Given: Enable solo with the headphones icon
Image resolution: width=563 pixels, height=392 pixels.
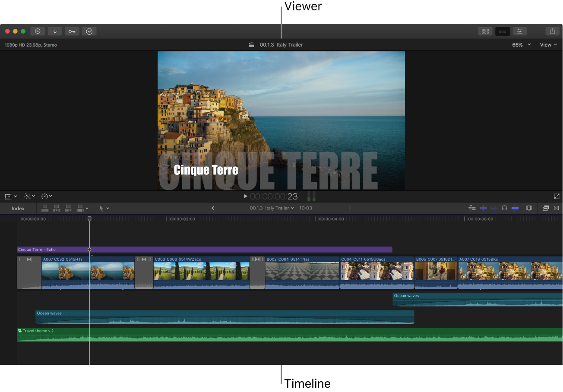Looking at the screenshot, I should (504, 208).
